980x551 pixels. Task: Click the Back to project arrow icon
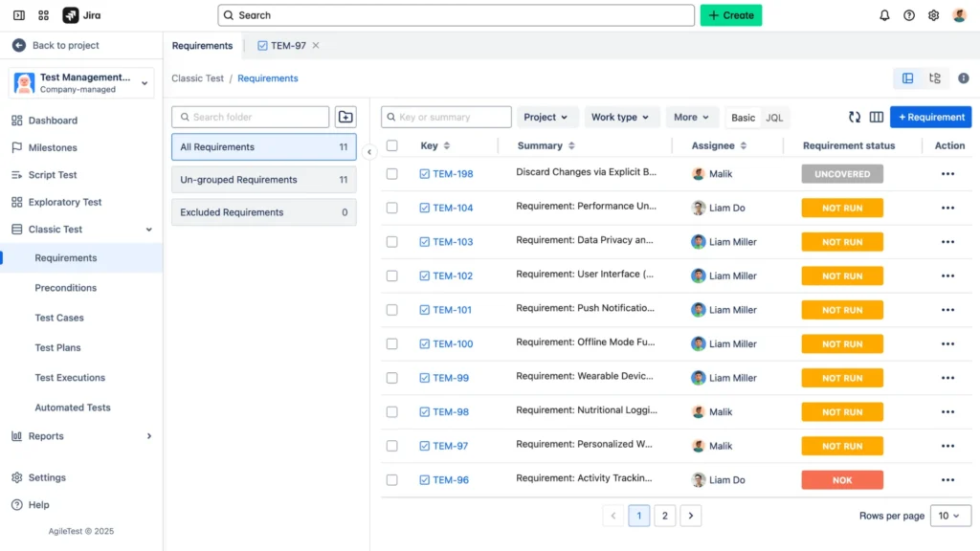coord(19,45)
